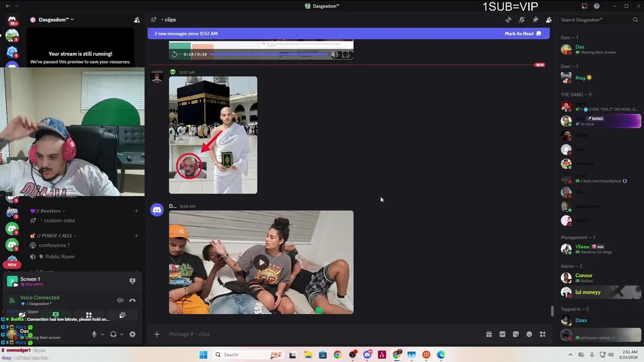Go back with title bar arrow
Viewport: 644px width, 362px height.
pos(8,6)
